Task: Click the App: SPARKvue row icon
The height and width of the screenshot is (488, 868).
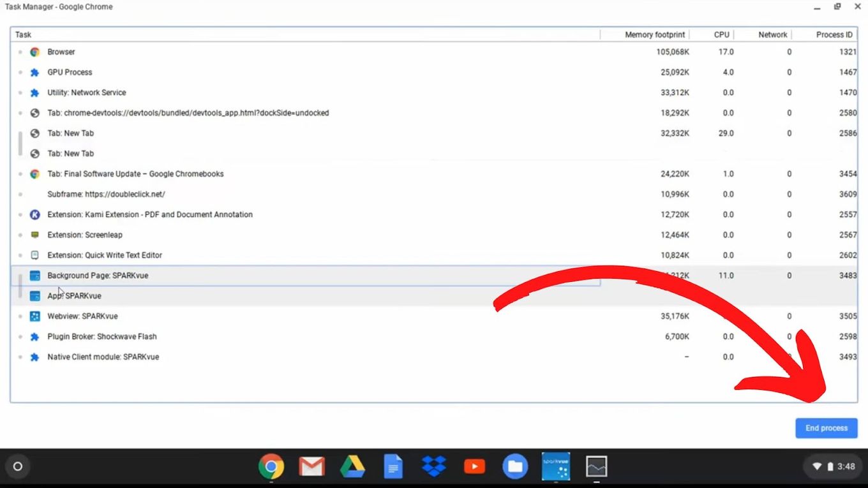Action: pos(35,296)
